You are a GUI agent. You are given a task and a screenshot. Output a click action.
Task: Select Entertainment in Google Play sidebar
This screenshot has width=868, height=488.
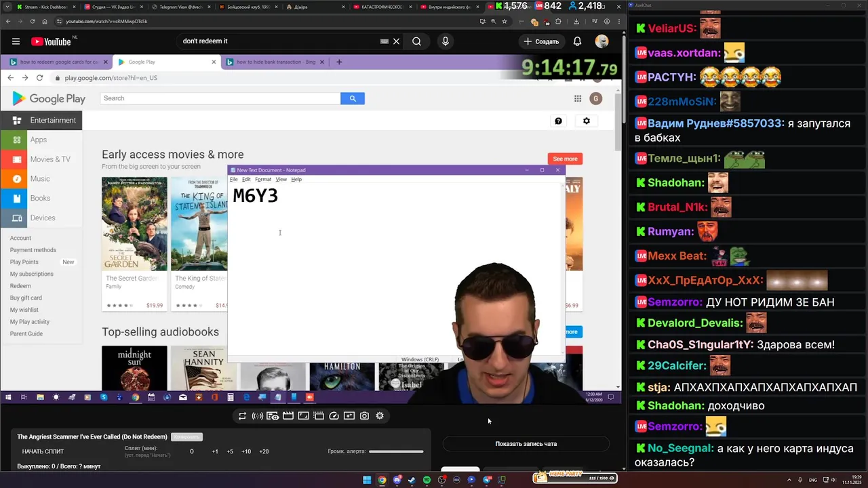point(41,120)
